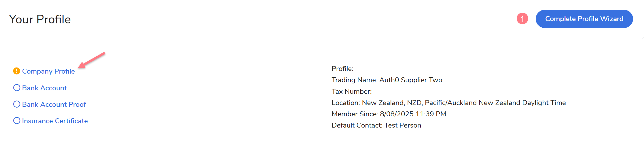Launch the Complete Profile Wizard button

tap(584, 19)
